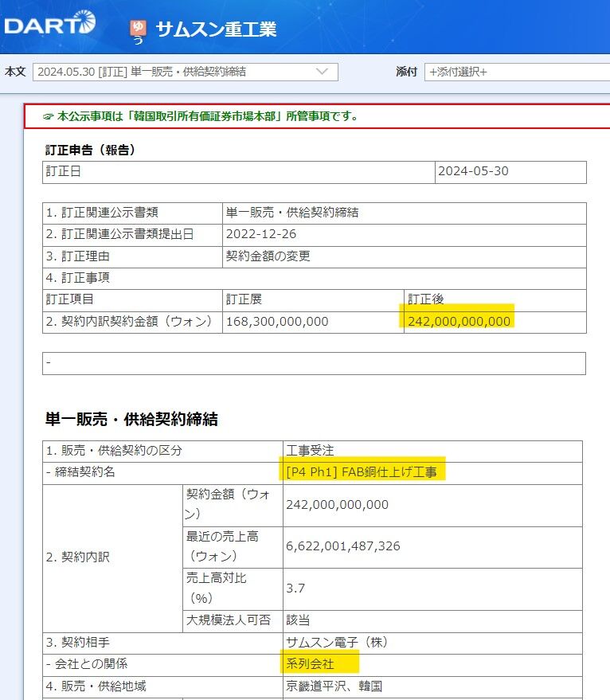Click pre-correction amount 168,300,000,000
This screenshot has width=610, height=700.
coord(277,322)
